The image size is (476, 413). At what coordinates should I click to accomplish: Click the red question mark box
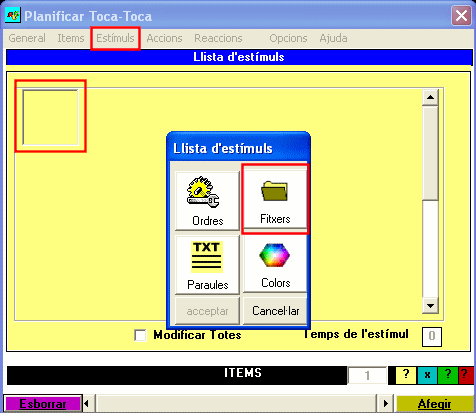466,375
